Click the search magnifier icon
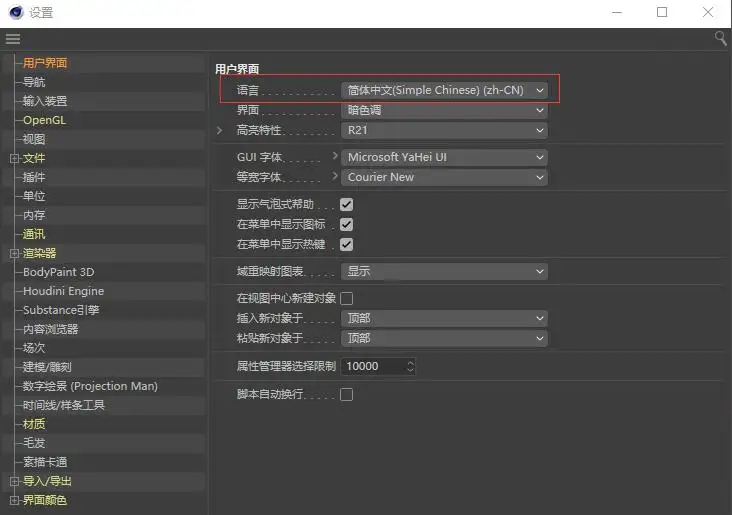Image resolution: width=732 pixels, height=515 pixels. 720,38
